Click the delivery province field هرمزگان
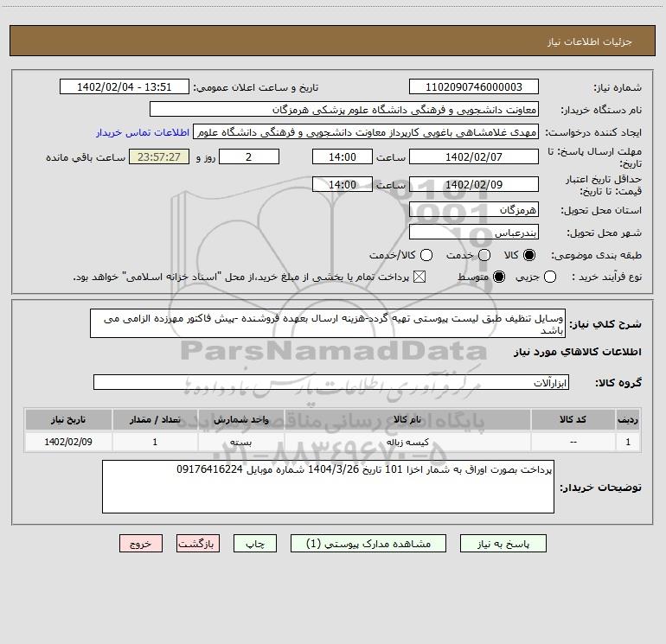Screen dimensions: 666x644 click(x=474, y=209)
